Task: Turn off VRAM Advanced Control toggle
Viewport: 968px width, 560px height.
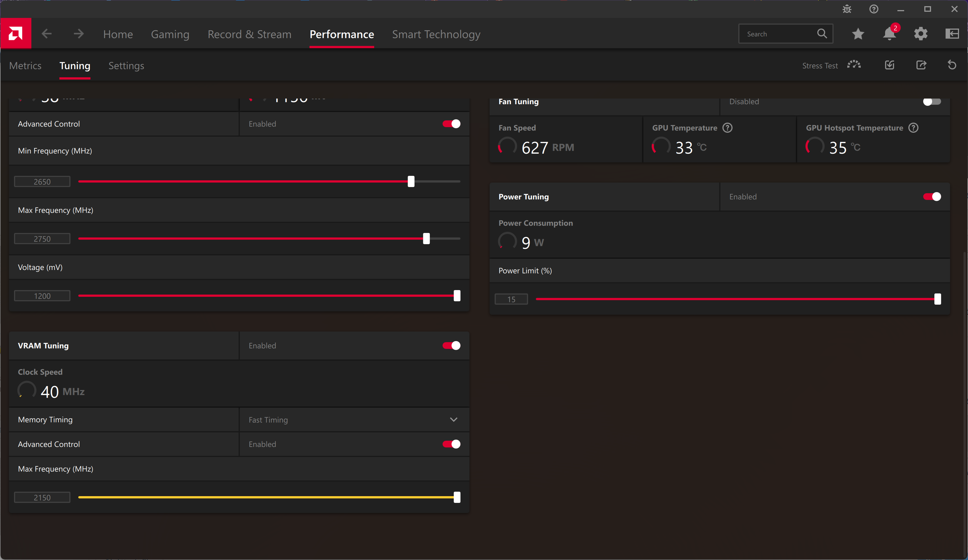Action: [451, 444]
